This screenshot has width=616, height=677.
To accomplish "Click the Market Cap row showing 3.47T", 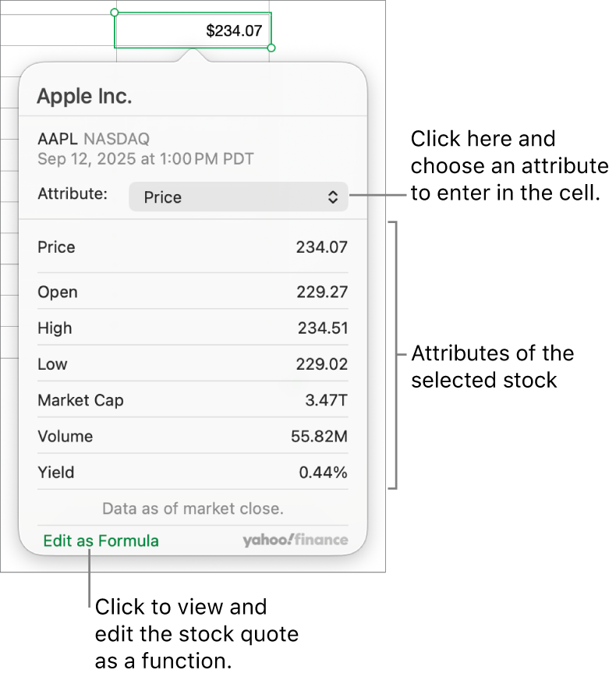I will pyautogui.click(x=193, y=400).
